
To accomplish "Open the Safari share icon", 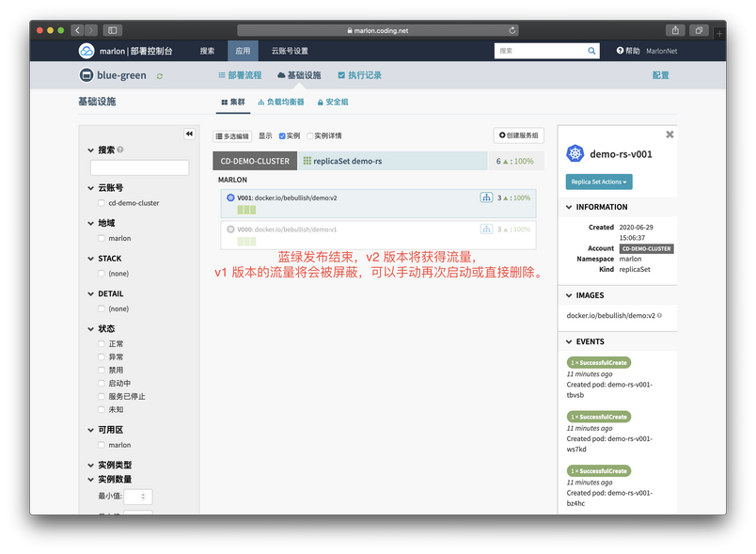I will [675, 30].
